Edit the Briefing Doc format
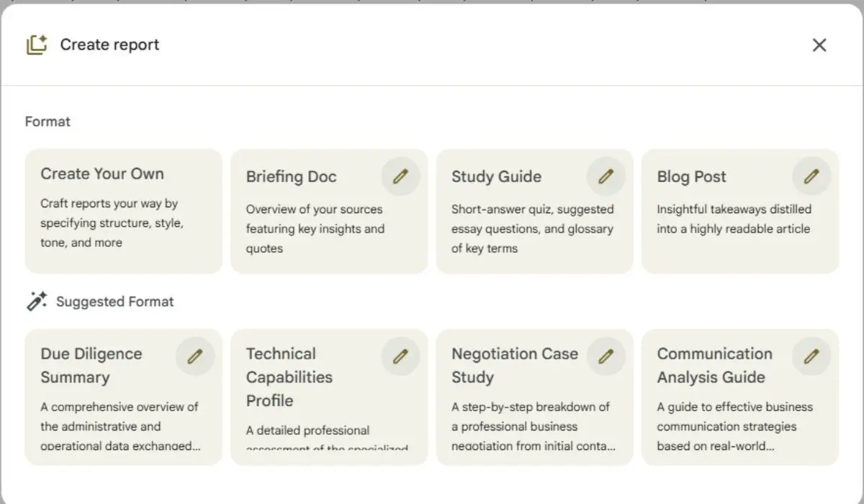 click(x=400, y=176)
